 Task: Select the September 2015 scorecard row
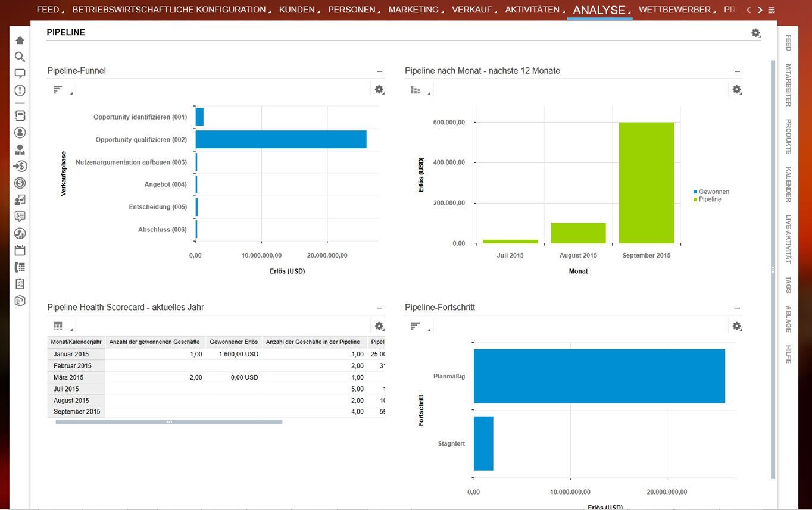pyautogui.click(x=216, y=411)
